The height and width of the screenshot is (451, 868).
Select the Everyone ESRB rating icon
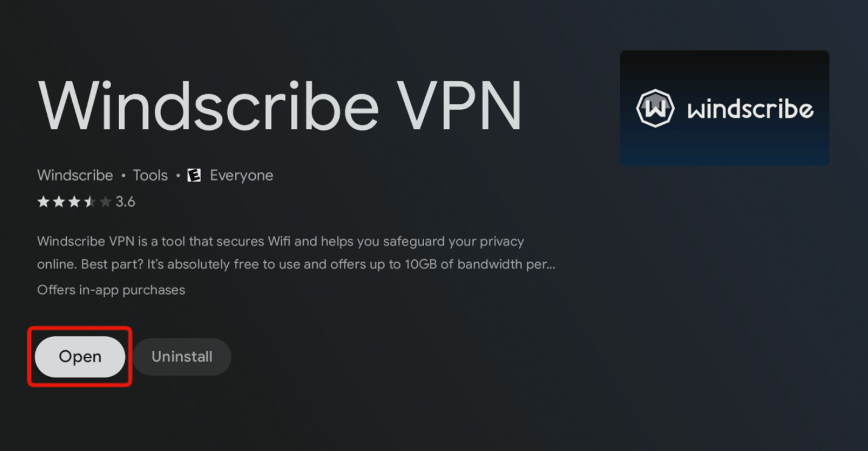coord(194,175)
